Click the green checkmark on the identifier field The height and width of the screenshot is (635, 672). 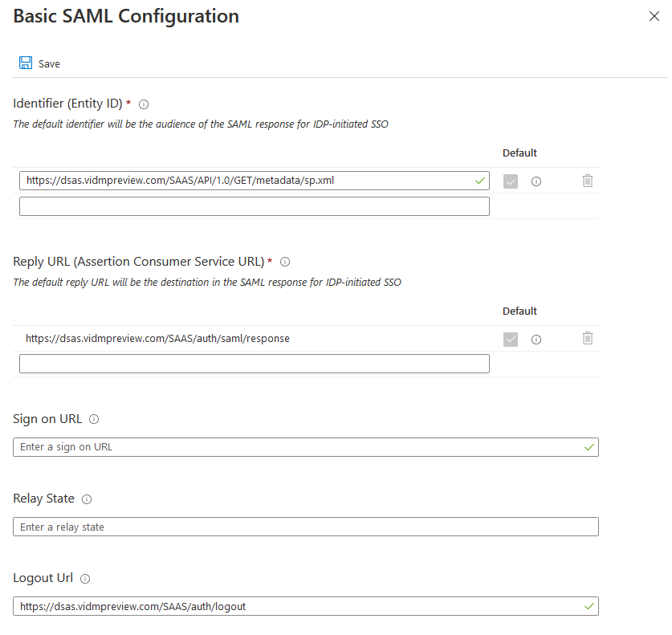click(479, 181)
